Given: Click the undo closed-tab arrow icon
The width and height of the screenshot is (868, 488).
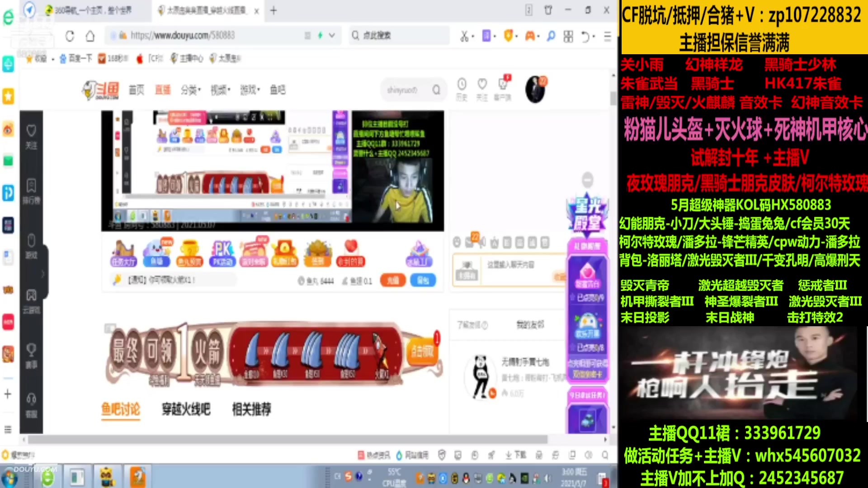Looking at the screenshot, I should tap(585, 36).
